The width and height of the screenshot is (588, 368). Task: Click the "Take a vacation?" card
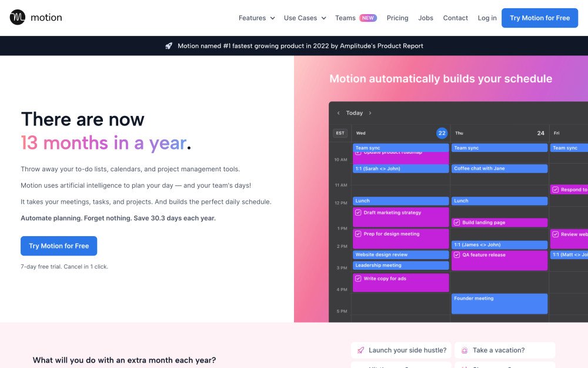click(x=505, y=350)
